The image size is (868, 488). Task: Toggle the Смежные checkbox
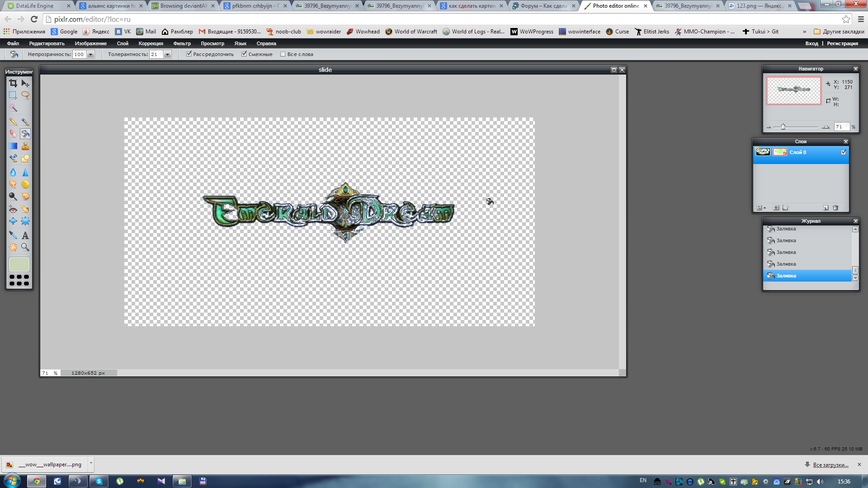coord(244,54)
